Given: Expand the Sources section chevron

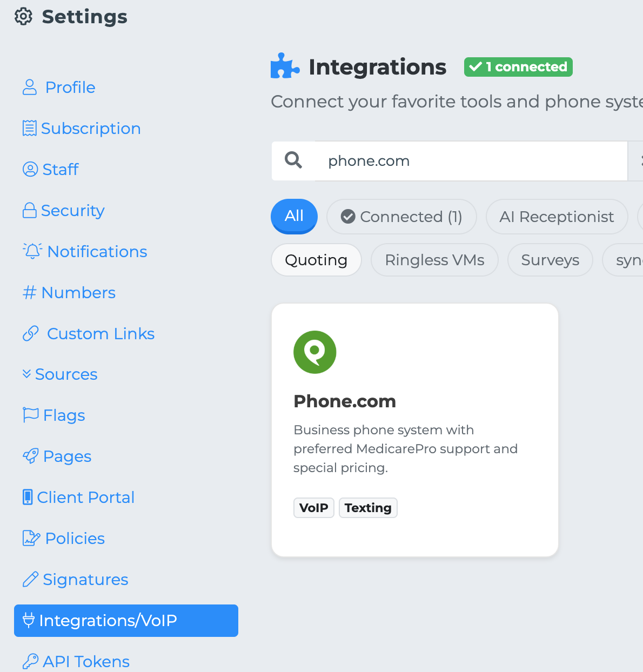Looking at the screenshot, I should pyautogui.click(x=26, y=374).
